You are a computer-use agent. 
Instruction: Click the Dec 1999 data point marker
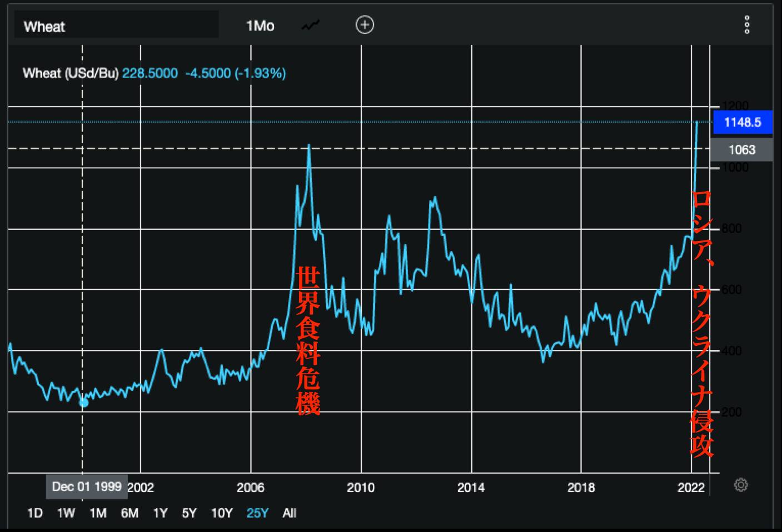click(83, 403)
